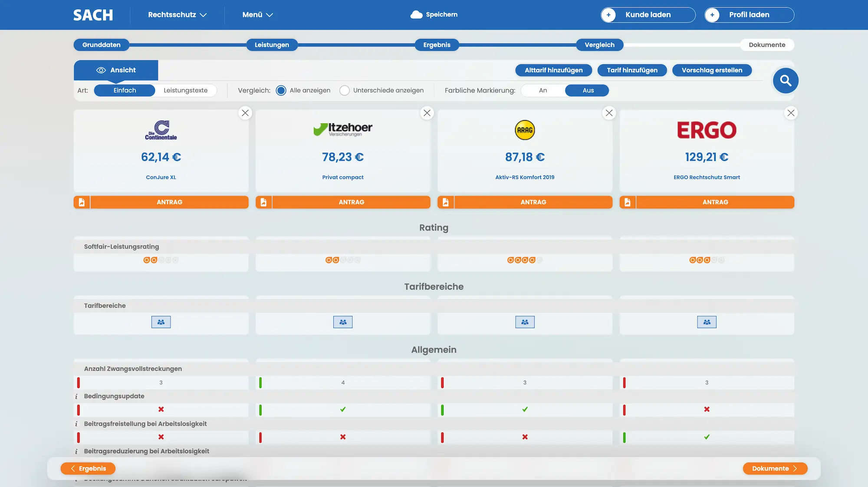This screenshot has width=868, height=487.
Task: Select Alle anzeigen radio button
Action: tap(281, 90)
